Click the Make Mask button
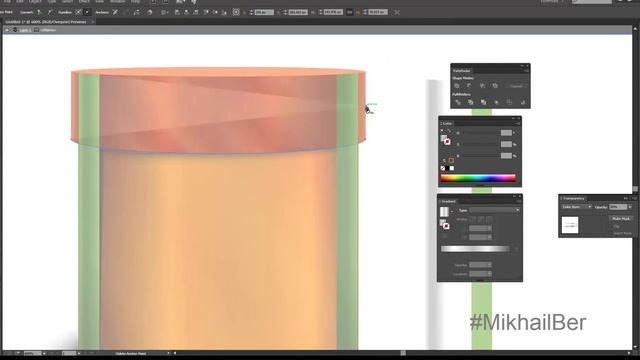Screen dimensions: 640x360 [x=621, y=219]
